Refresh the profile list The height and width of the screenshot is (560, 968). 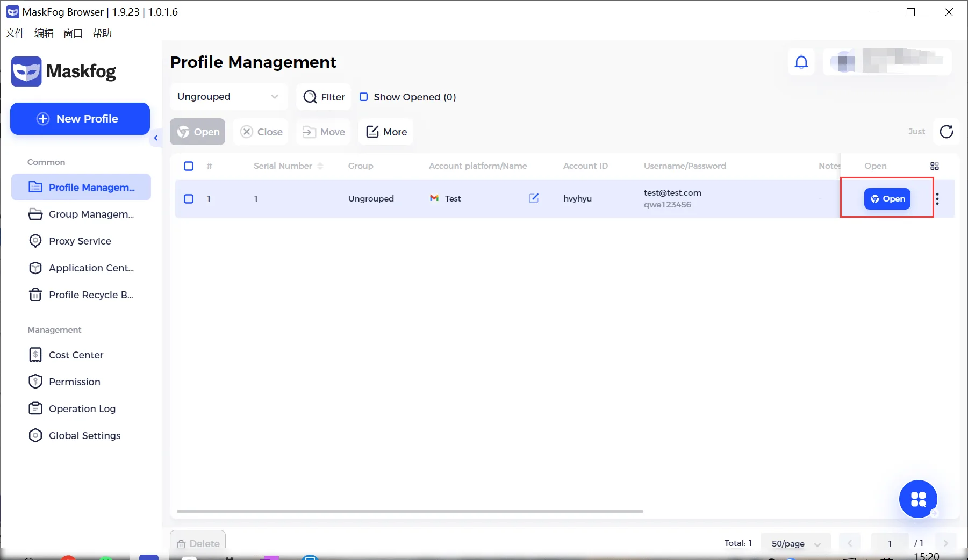947,132
